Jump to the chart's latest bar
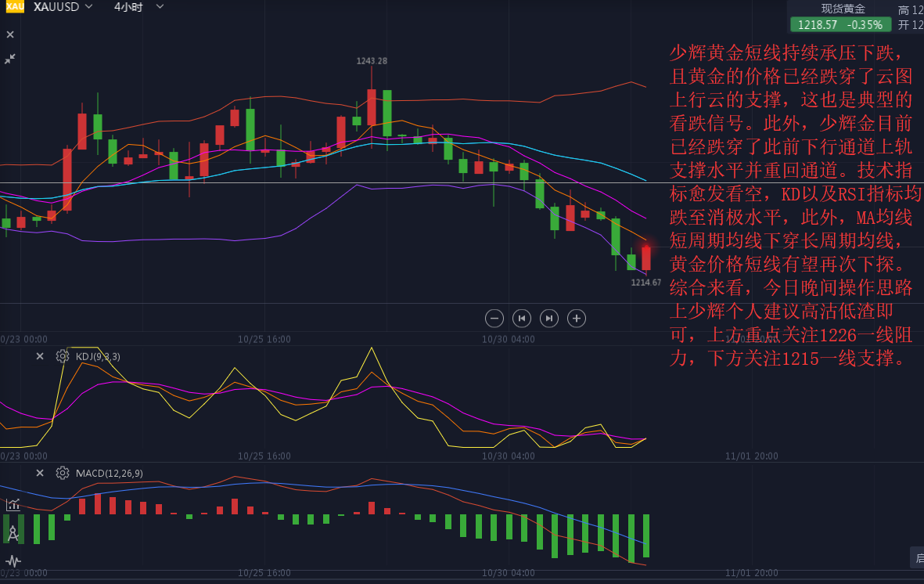This screenshot has width=924, height=584. (x=549, y=318)
